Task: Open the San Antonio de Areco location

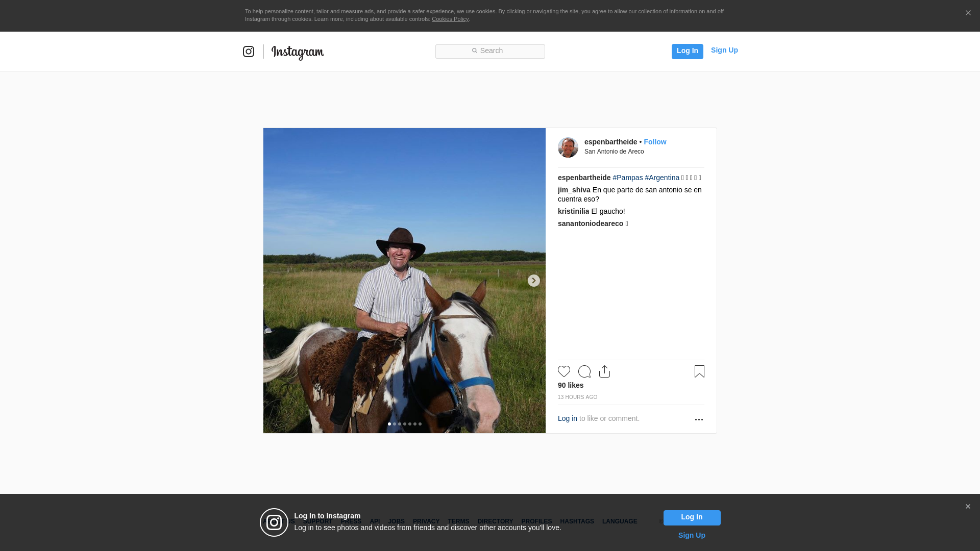Action: pyautogui.click(x=614, y=152)
